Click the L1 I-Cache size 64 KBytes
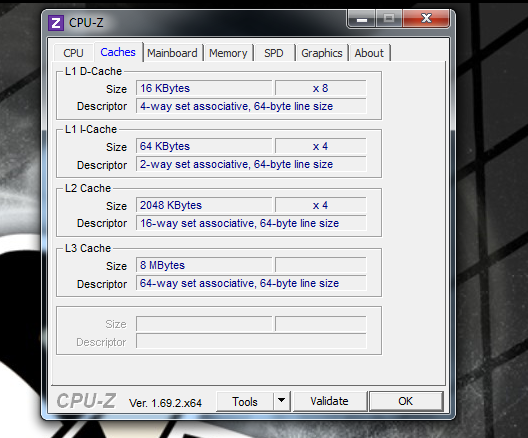The height and width of the screenshot is (438, 528). point(204,146)
